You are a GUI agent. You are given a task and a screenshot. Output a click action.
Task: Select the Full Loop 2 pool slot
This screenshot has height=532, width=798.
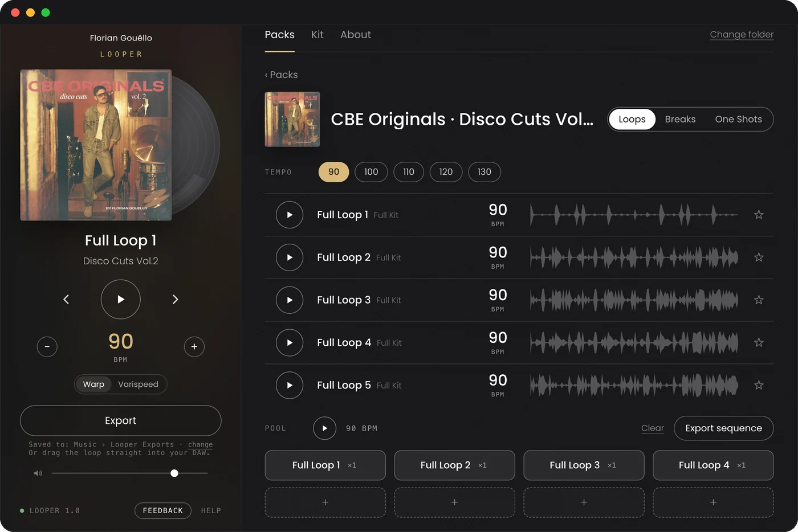(454, 465)
